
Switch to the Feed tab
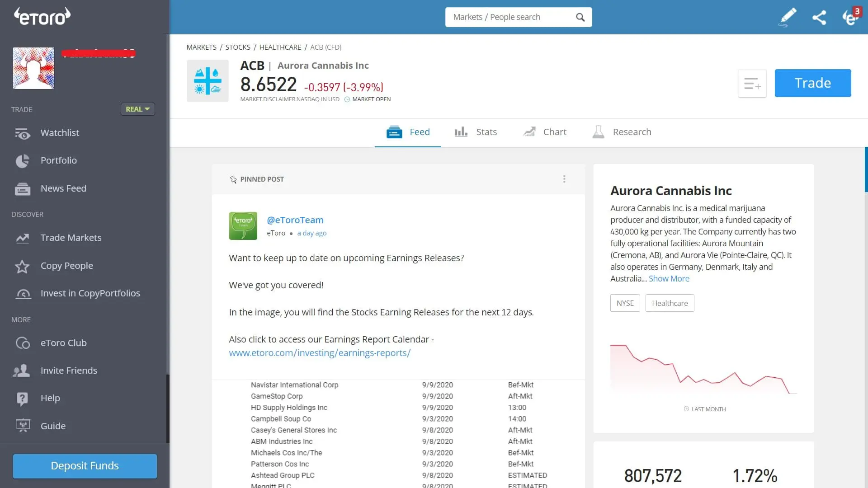coord(408,132)
